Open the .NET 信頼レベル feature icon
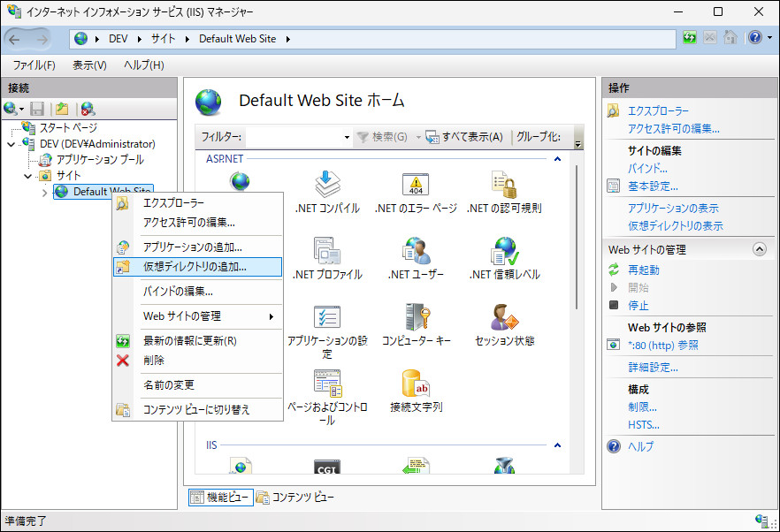This screenshot has width=780, height=532. pos(504,258)
